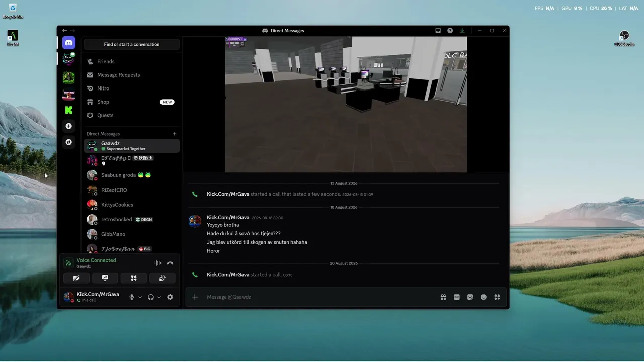Open the Help question mark icon
Viewport: 644px width, 362px height.
[450, 31]
